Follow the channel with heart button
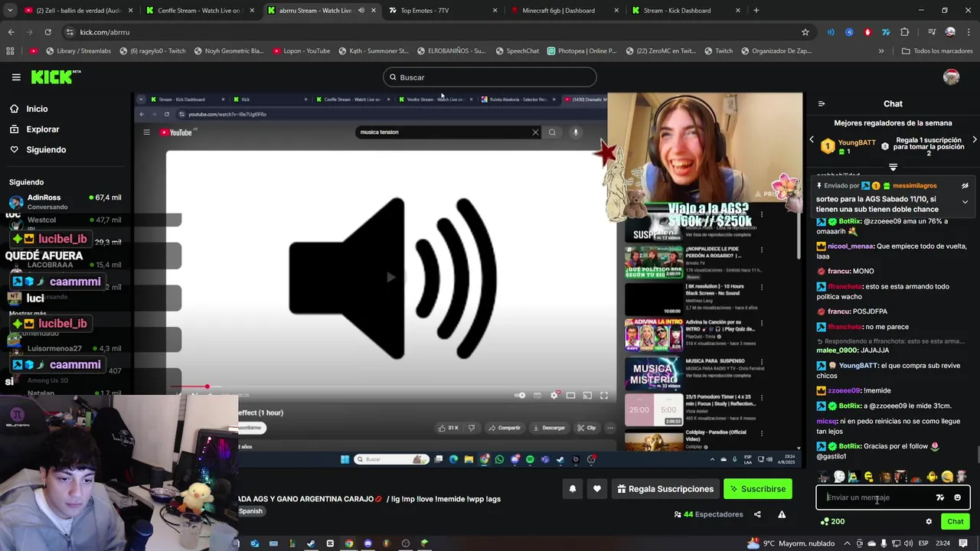This screenshot has width=980, height=551. (597, 489)
